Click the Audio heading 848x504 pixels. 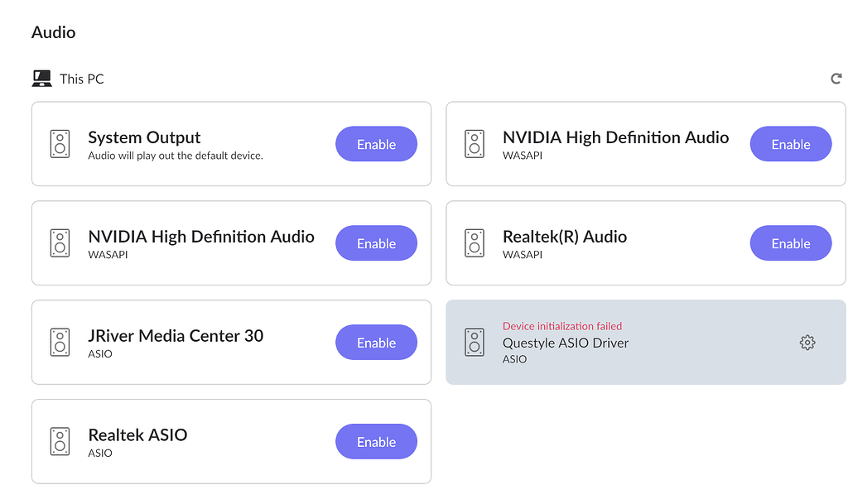[x=53, y=32]
